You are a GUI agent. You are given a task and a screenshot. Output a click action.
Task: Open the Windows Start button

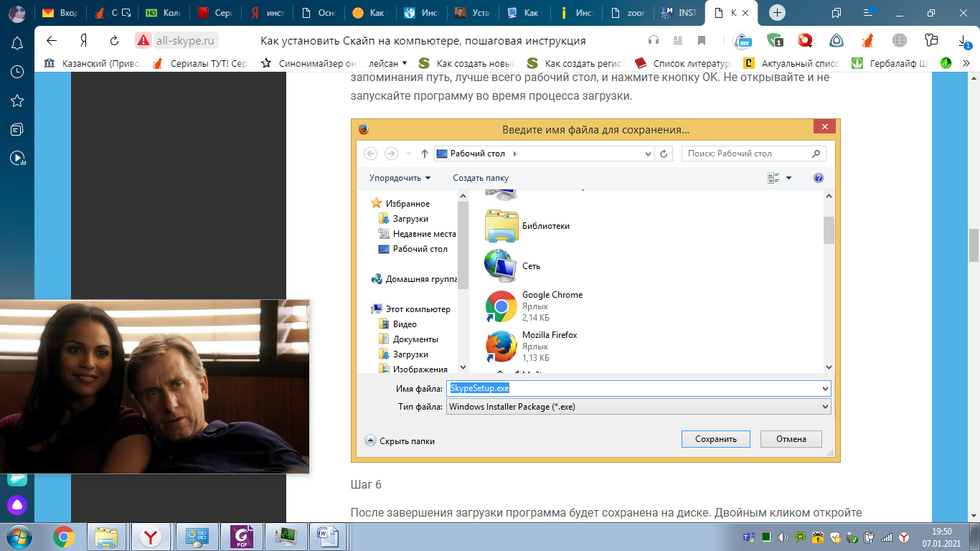click(x=17, y=536)
